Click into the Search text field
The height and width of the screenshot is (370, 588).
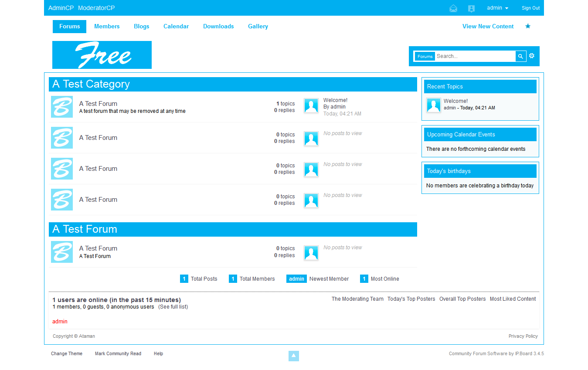tap(474, 56)
